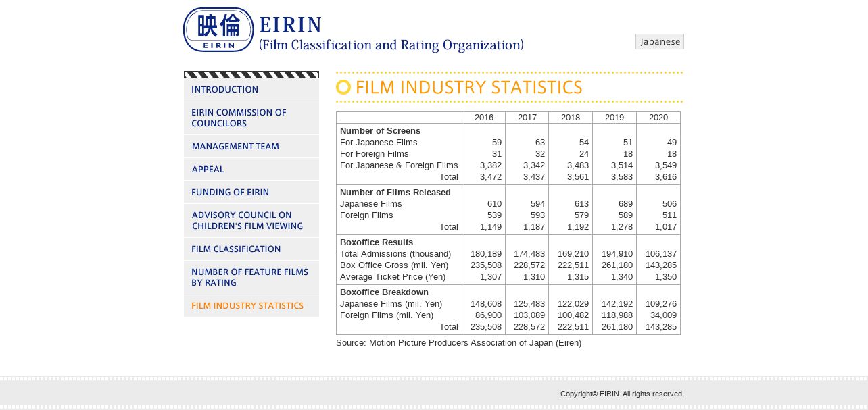Select the 2018 column header
This screenshot has width=868, height=410.
coord(571,118)
